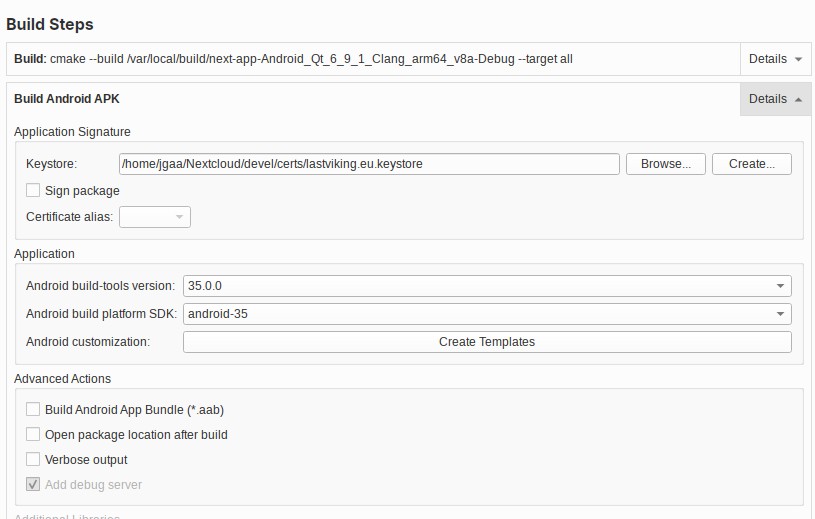
Task: Open the Android build-tools version dropdown
Action: [x=486, y=286]
